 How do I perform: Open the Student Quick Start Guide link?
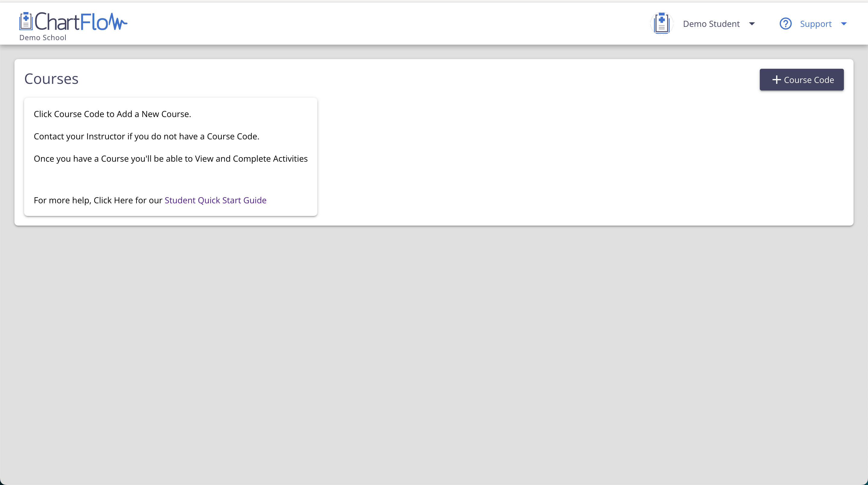[215, 200]
